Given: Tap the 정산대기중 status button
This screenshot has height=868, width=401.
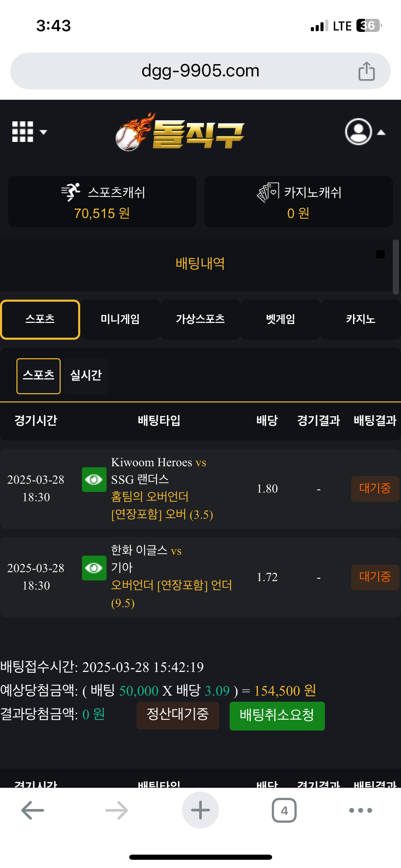Looking at the screenshot, I should [178, 714].
